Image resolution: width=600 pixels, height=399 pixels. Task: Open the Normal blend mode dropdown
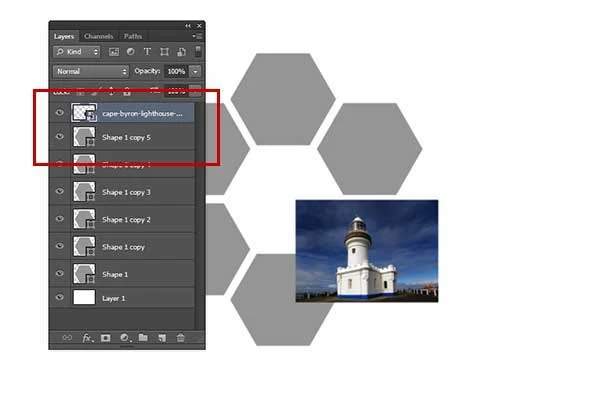click(x=91, y=71)
